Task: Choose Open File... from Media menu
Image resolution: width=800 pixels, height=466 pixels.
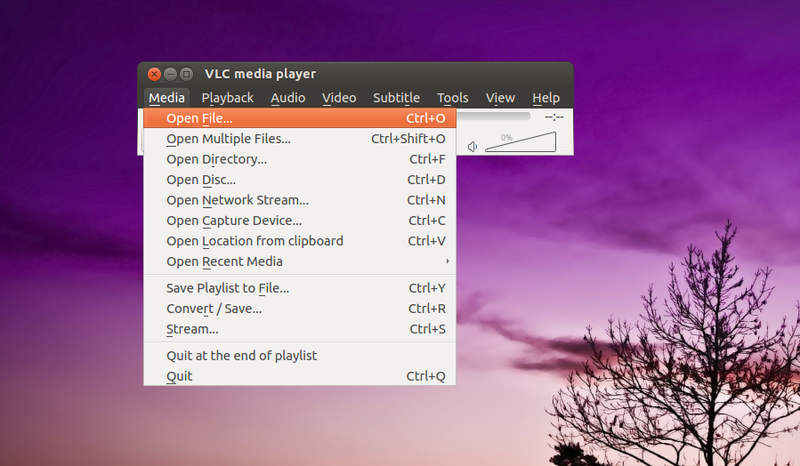Action: point(299,118)
